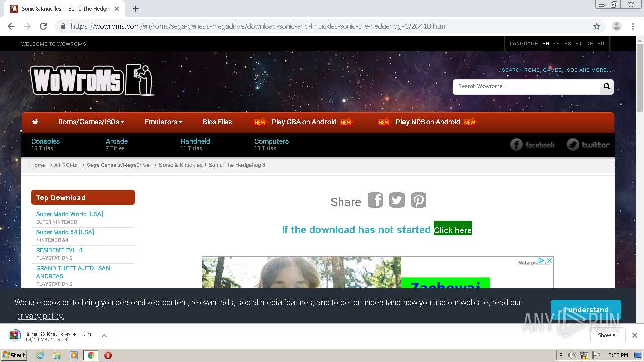
Task: Open the Chrome profile avatar
Action: [x=616, y=26]
